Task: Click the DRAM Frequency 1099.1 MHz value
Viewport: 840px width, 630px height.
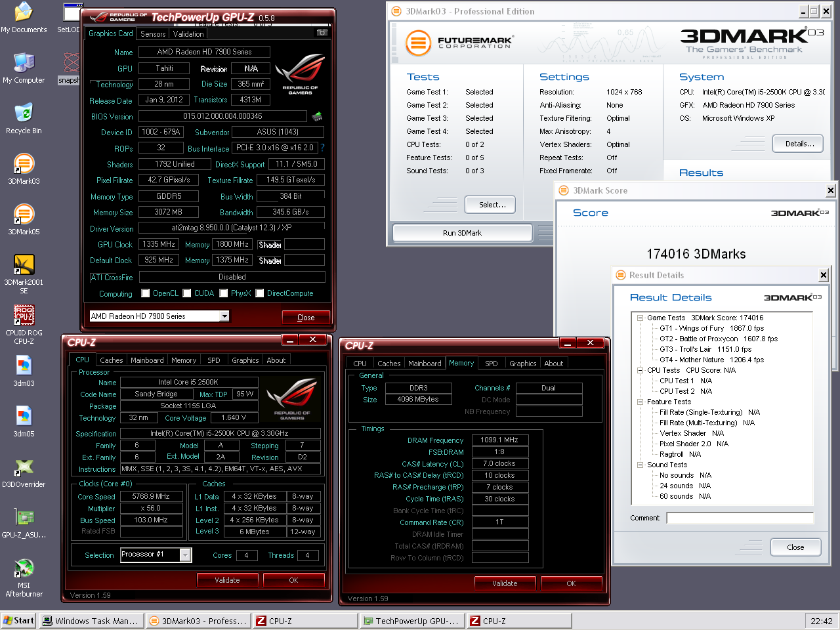Action: coord(499,440)
